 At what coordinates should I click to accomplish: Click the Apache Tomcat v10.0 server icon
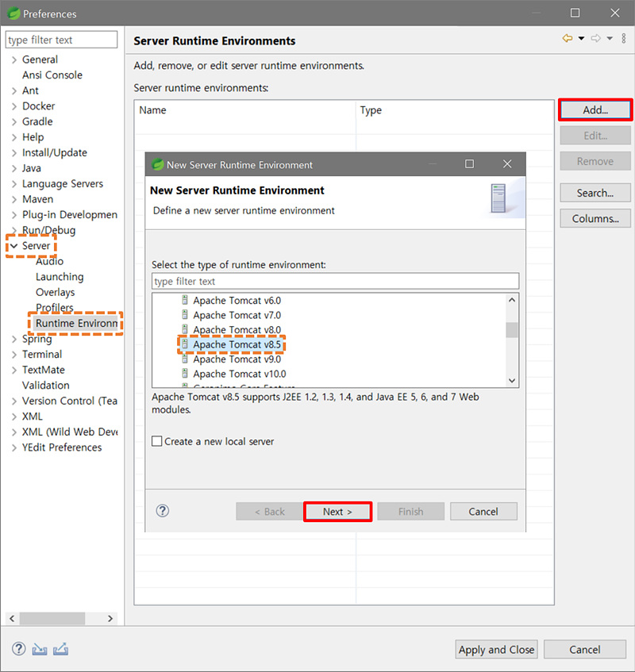point(185,373)
